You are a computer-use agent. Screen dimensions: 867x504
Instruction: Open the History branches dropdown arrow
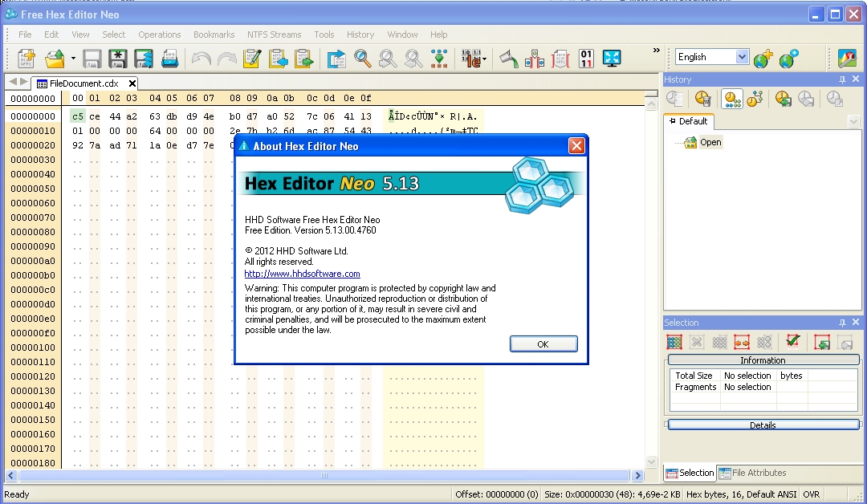pos(853,121)
